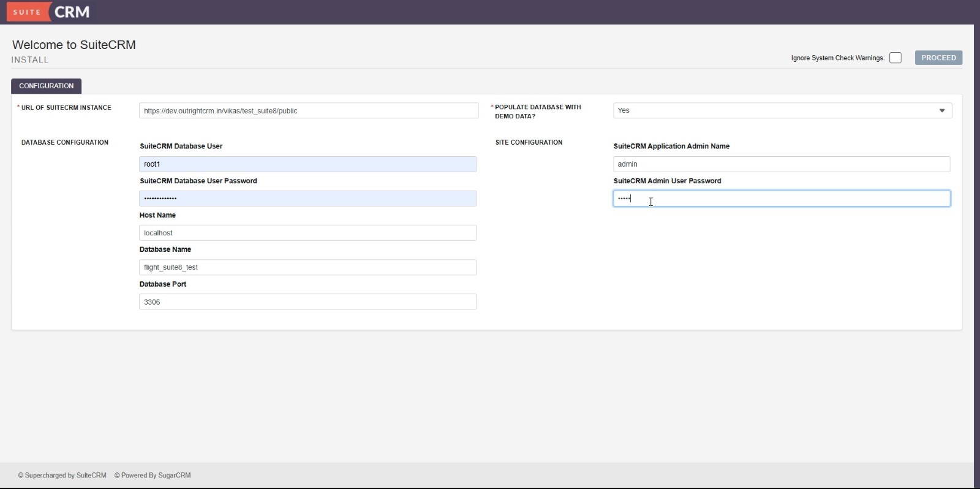The image size is (980, 489).
Task: Click the SuiteCRM Admin User Password field
Action: 782,199
